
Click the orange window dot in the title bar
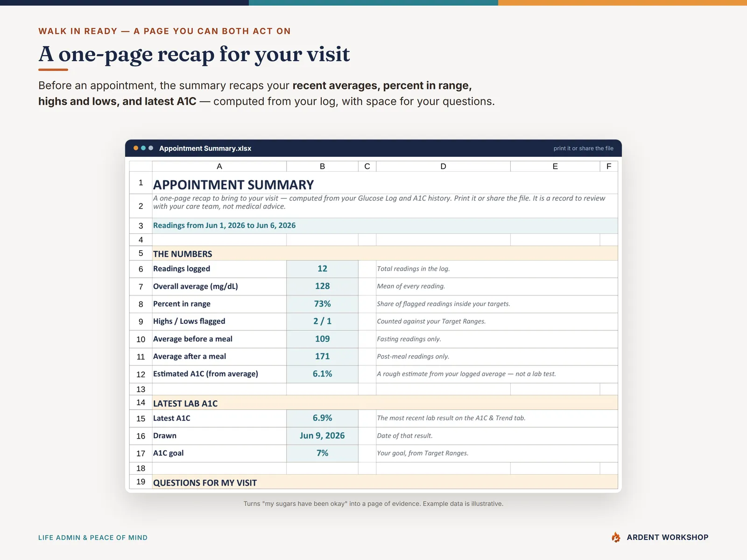[x=136, y=148]
